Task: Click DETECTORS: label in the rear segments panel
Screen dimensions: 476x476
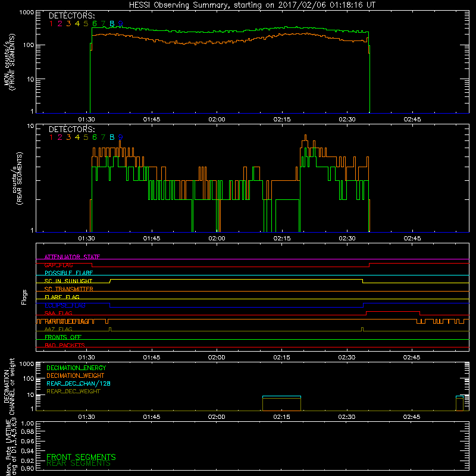Action: 72,129
